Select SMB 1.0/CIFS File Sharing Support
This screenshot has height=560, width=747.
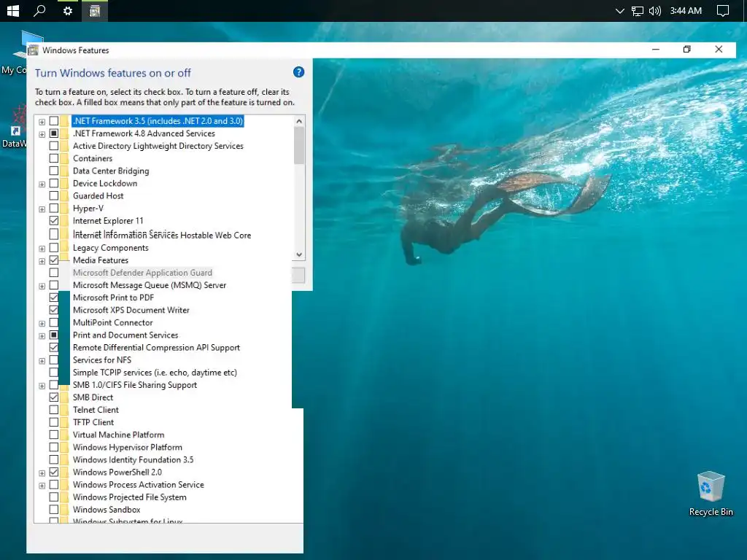point(135,385)
